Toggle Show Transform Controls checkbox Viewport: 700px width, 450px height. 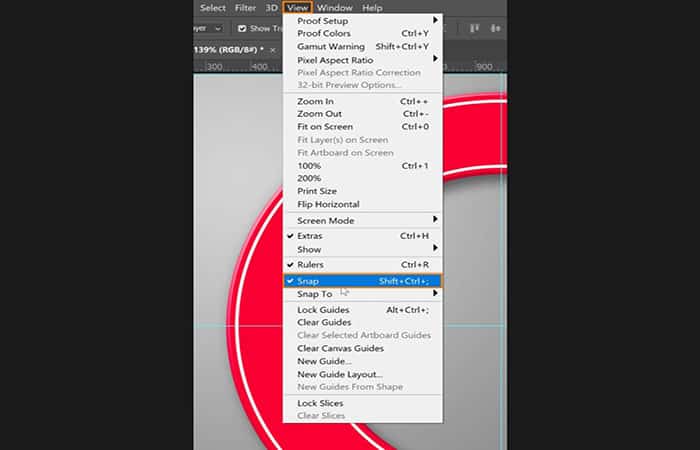tap(242, 29)
